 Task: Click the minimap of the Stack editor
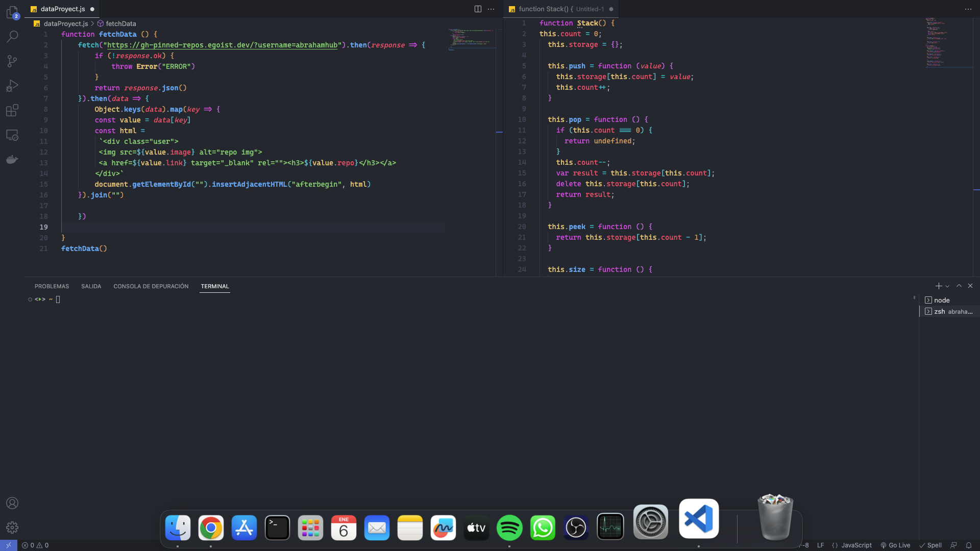click(949, 43)
